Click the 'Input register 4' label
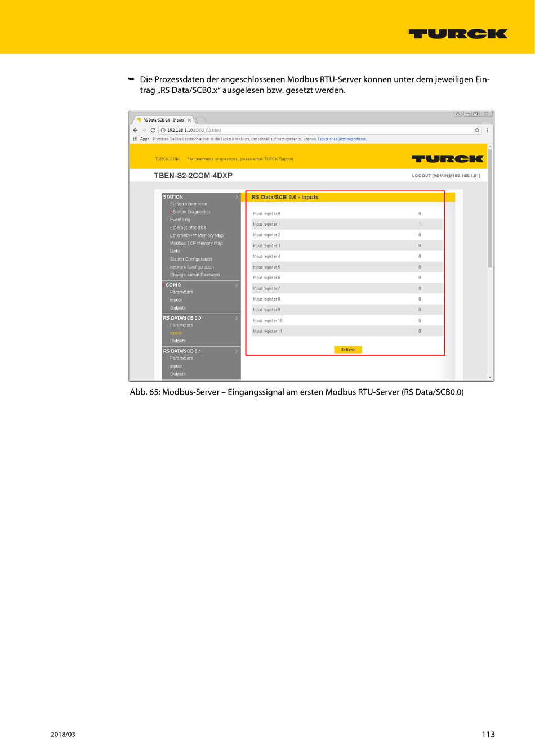This screenshot has width=535, height=756. (266, 257)
